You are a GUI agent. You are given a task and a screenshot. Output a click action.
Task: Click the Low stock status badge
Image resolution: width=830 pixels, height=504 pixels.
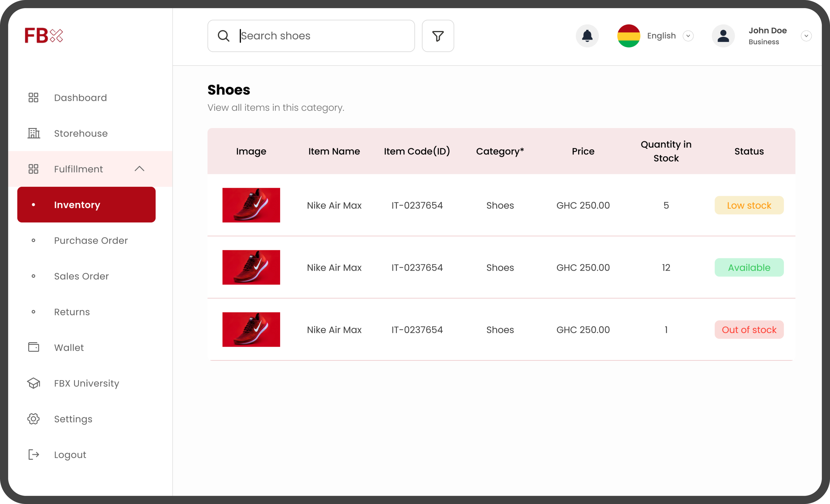[x=749, y=205]
